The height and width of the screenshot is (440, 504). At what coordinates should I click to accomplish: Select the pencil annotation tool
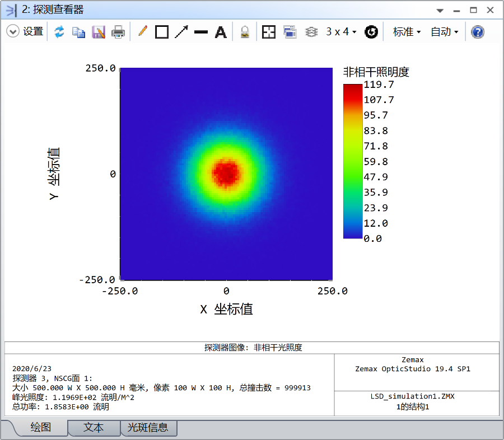(x=142, y=32)
